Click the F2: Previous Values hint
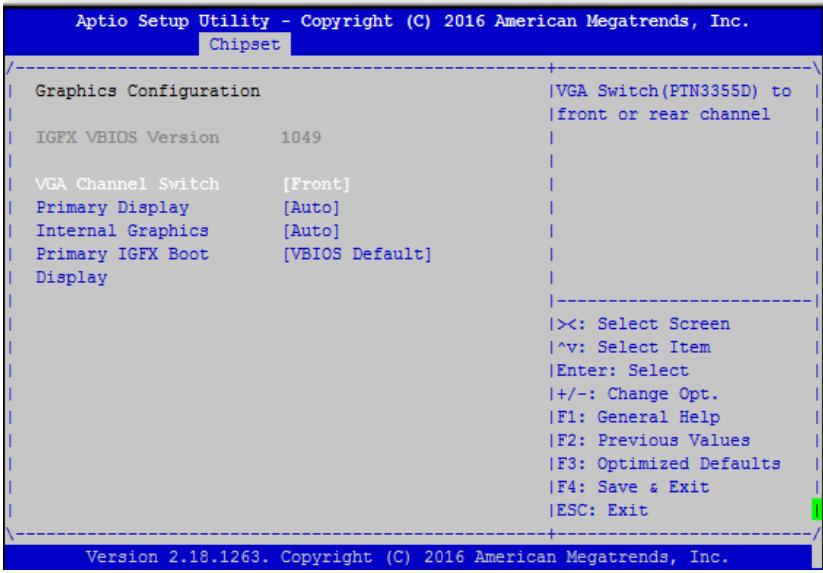Viewport: 823px width, 573px height. [x=653, y=440]
